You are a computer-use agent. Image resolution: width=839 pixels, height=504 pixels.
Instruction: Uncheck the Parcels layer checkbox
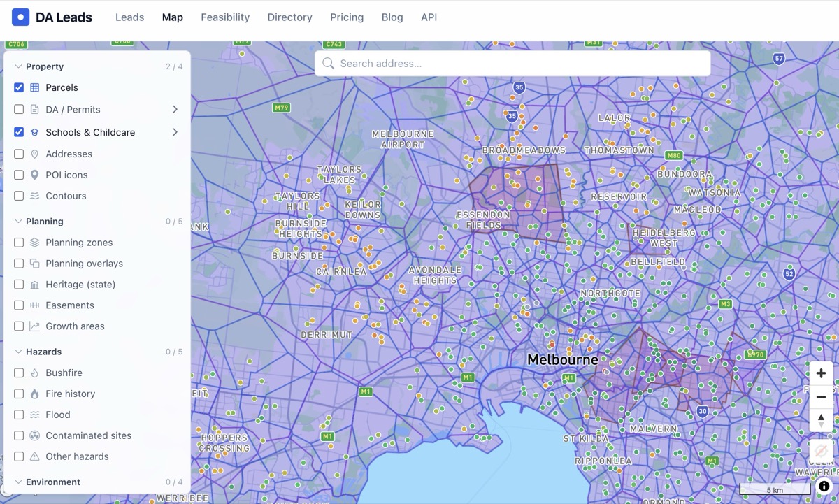tap(19, 87)
